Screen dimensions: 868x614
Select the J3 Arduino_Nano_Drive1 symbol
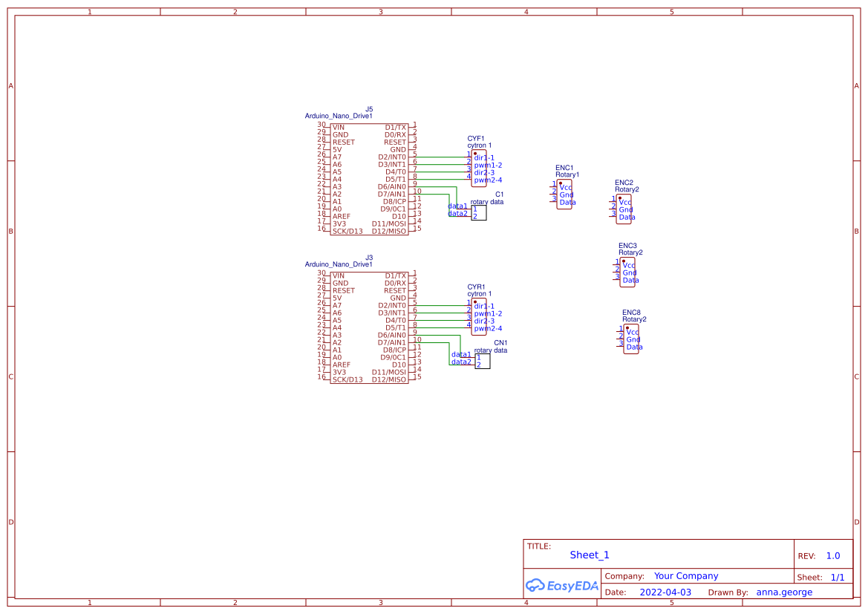click(371, 327)
